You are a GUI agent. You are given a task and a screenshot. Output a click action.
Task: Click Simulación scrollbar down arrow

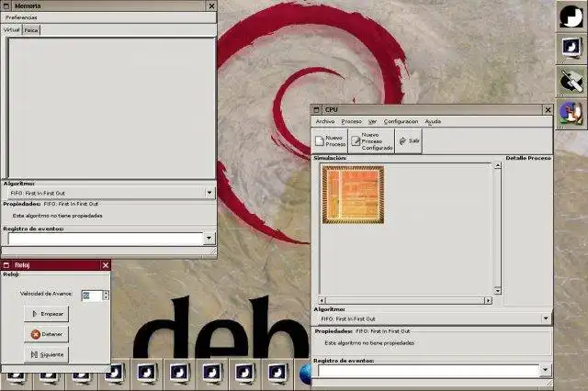tap(498, 291)
